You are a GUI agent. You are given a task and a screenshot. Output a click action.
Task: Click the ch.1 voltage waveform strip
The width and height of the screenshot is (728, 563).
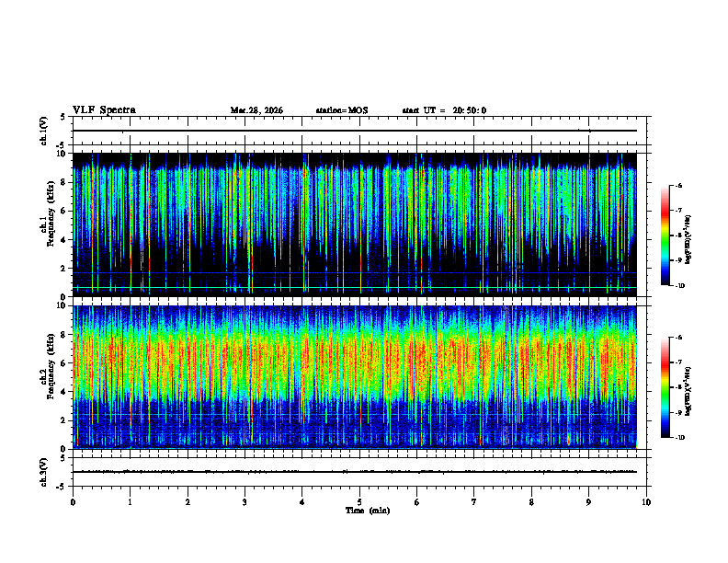359,131
